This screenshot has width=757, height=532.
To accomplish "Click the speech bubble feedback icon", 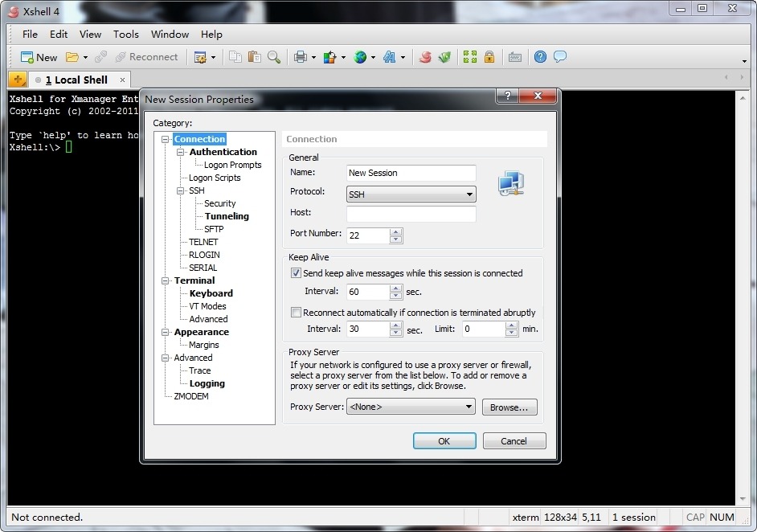I will (560, 57).
